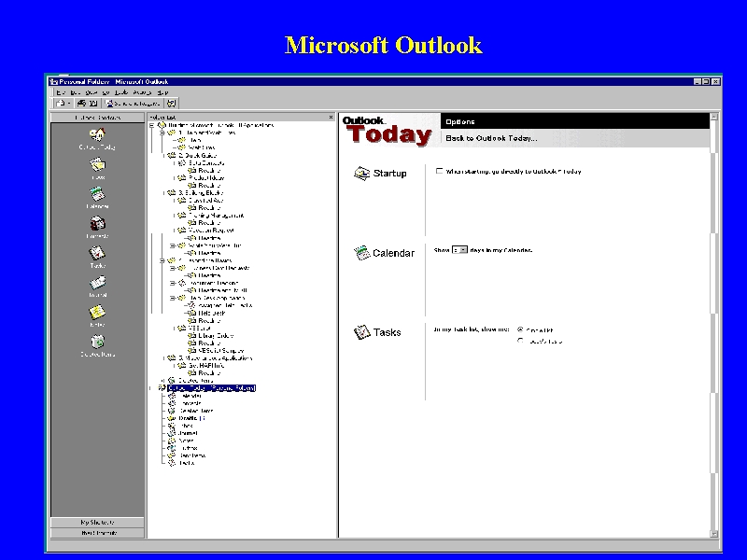Click toolbar icon right of Send and Receive
The image size is (747, 560).
coord(172,103)
